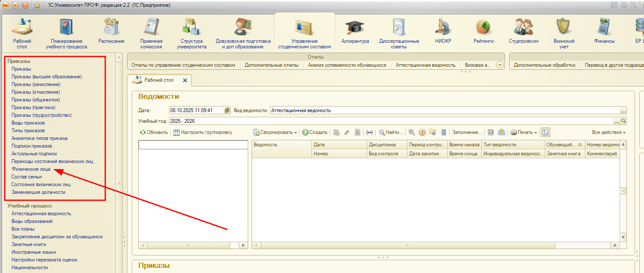Click the Физические лица link
The width and height of the screenshot is (644, 273).
31,169
